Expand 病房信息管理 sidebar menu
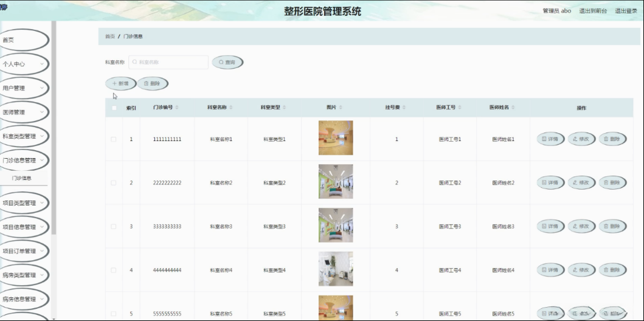The height and width of the screenshot is (321, 644). click(24, 299)
